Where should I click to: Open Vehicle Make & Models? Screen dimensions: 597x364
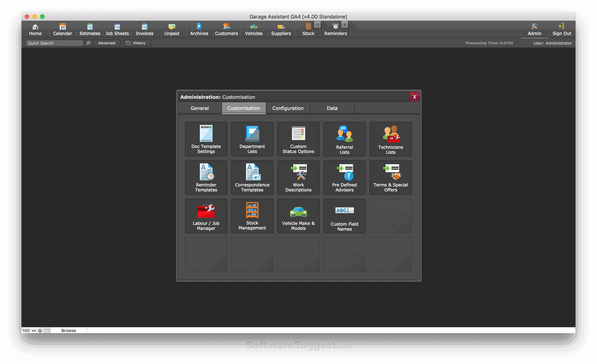[298, 216]
